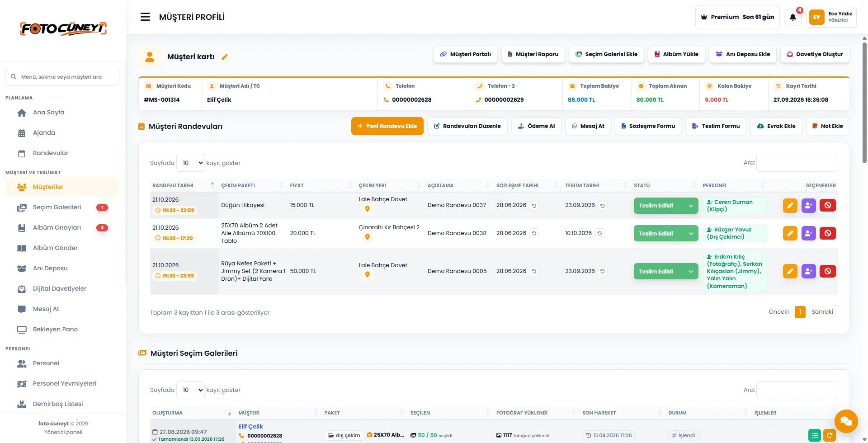Open Personel Yevmiyeleri in sidebar
868x443 pixels.
(x=65, y=384)
